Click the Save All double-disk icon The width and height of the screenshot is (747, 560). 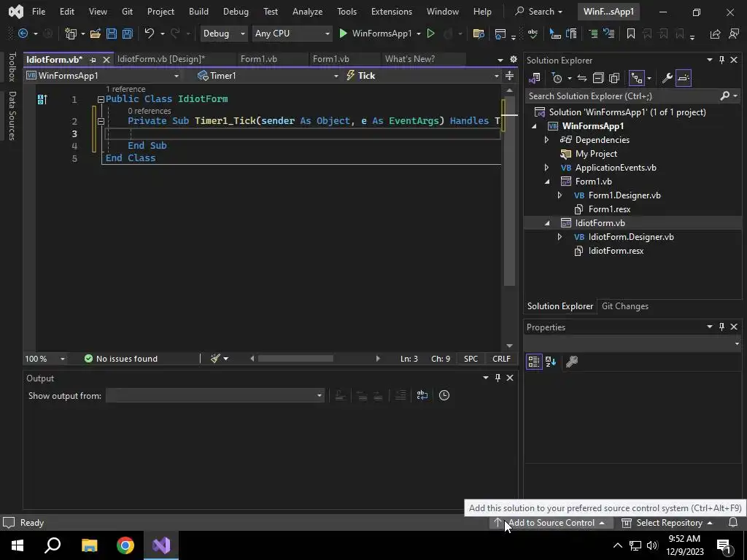[127, 34]
